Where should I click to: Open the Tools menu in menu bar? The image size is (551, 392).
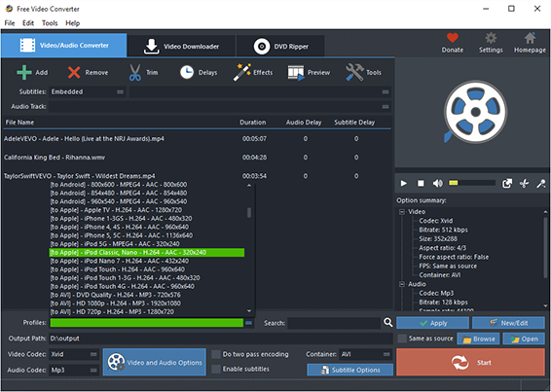(x=50, y=23)
